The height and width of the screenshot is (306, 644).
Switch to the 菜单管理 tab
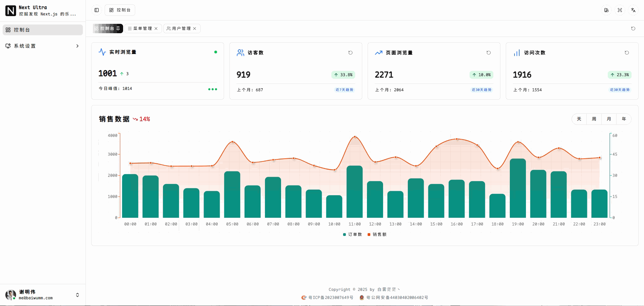click(x=140, y=29)
